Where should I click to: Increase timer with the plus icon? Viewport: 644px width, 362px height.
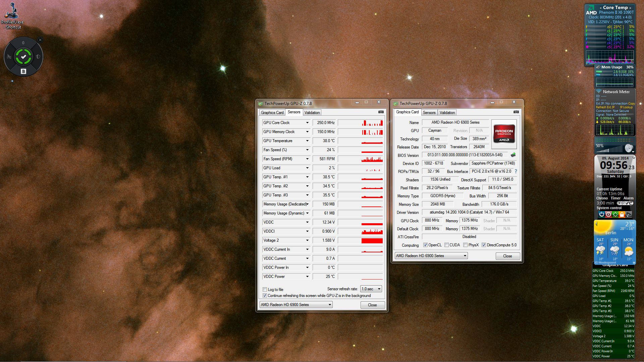click(619, 203)
